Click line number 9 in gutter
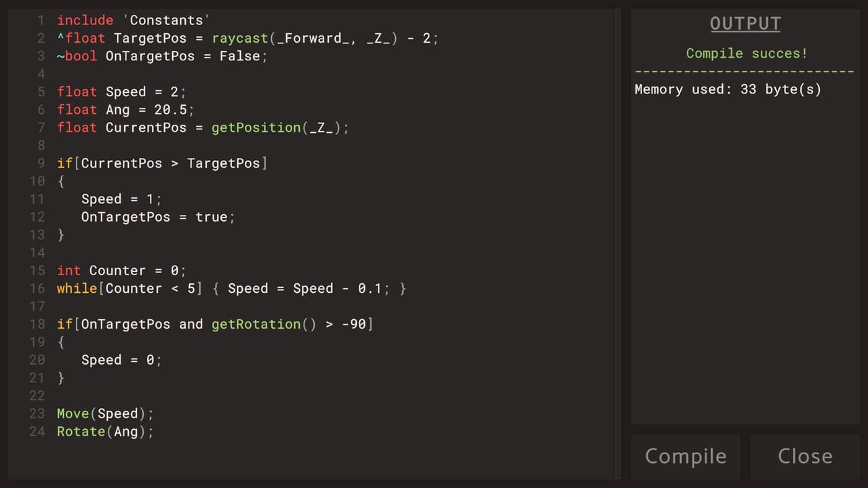The image size is (868, 488). pyautogui.click(x=41, y=163)
